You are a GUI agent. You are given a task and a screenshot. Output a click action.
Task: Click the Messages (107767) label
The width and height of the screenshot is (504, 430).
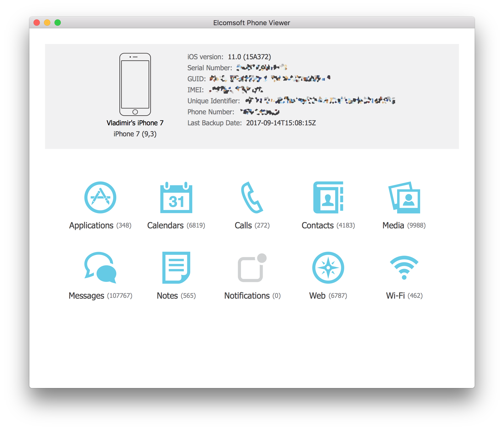click(x=100, y=296)
